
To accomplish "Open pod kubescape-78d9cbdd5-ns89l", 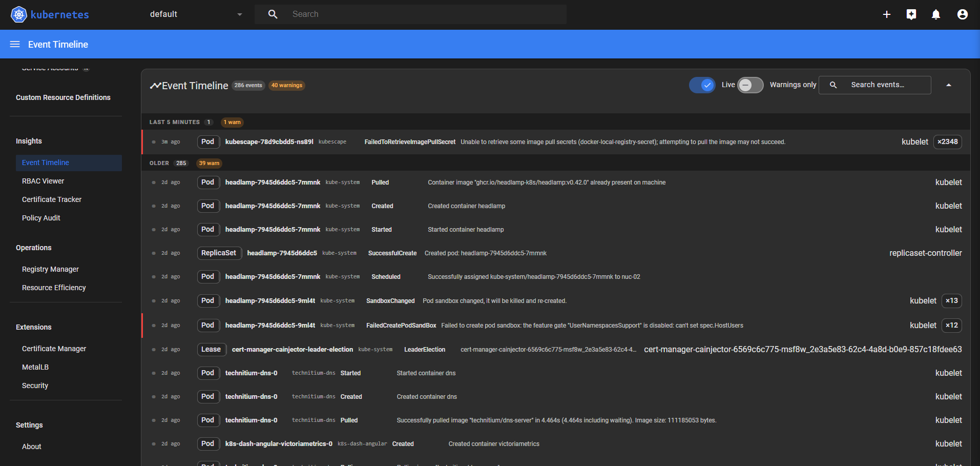I will (269, 142).
